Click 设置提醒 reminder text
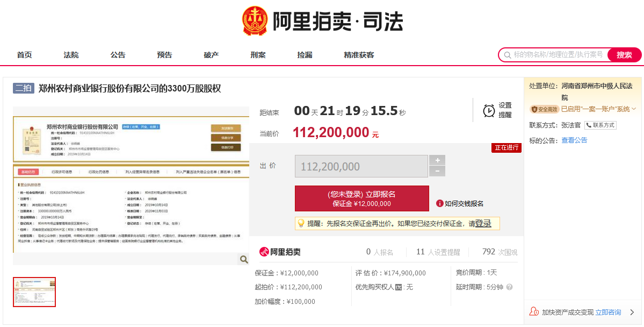644x327 pixels. pyautogui.click(x=505, y=110)
